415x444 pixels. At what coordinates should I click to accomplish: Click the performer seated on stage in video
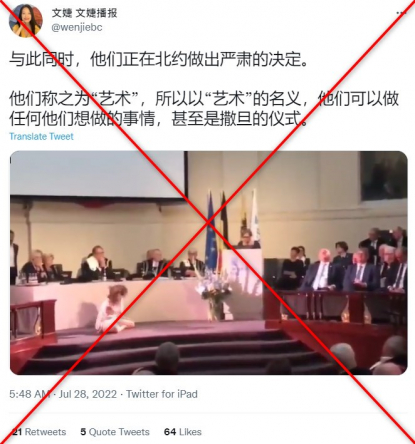(x=114, y=309)
